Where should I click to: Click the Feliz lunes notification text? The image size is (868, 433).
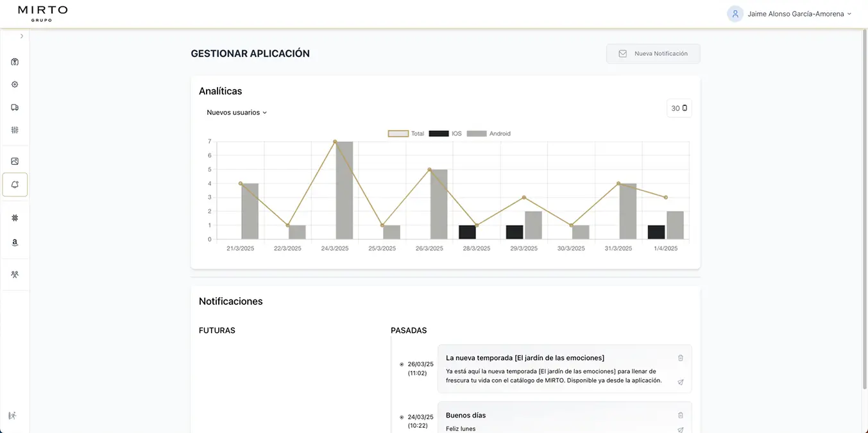461,429
